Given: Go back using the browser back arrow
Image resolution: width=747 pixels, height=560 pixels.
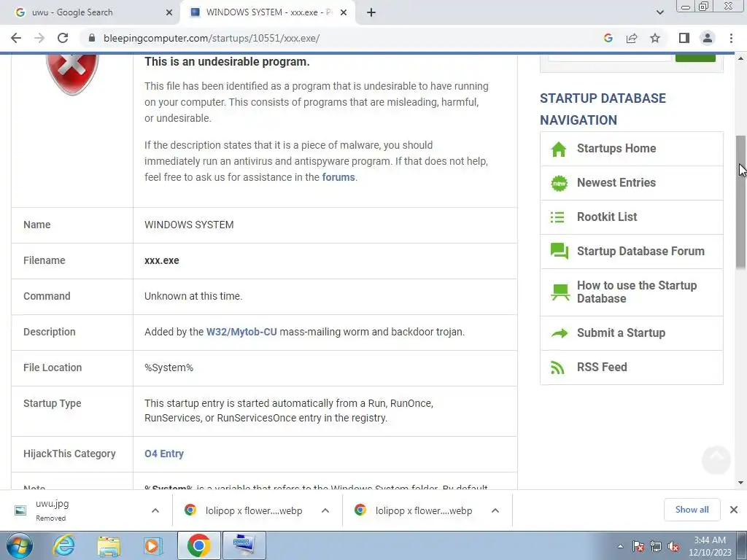Looking at the screenshot, I should point(16,38).
